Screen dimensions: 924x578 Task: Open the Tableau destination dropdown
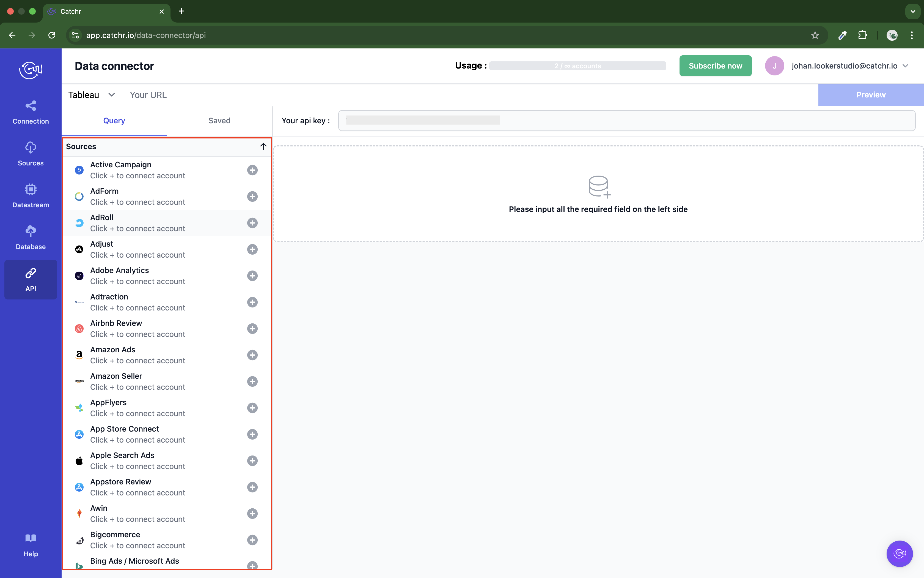tap(92, 95)
